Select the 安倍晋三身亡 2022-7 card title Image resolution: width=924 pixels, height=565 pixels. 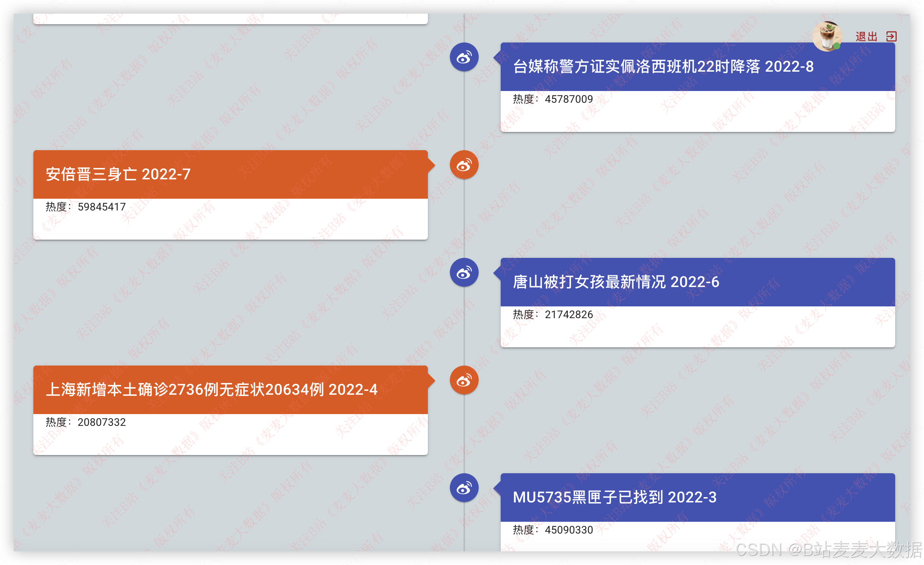pos(118,174)
